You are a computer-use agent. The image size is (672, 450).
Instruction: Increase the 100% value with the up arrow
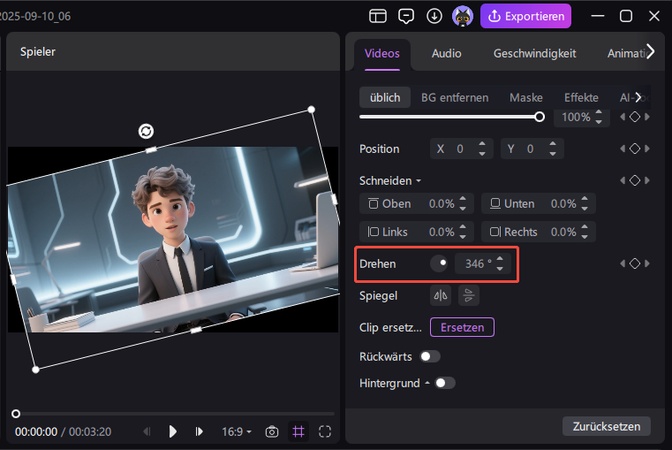[x=599, y=113]
